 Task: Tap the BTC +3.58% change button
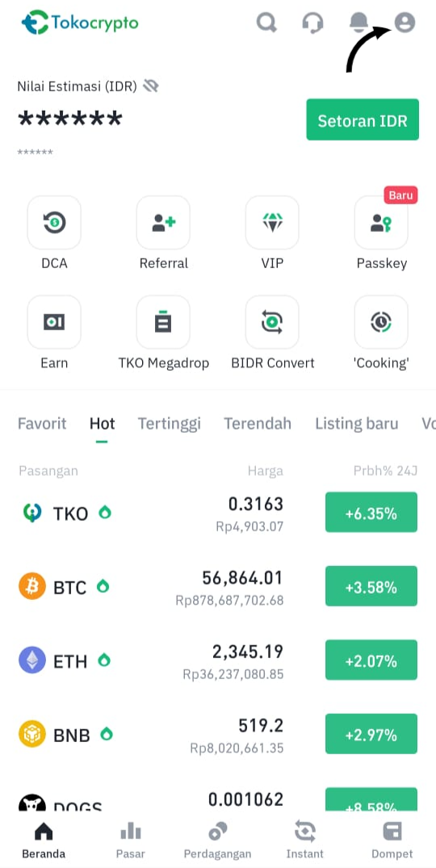(x=371, y=586)
